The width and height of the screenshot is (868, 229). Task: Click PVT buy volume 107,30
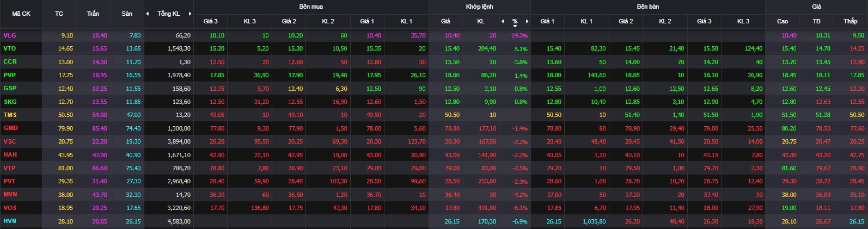(338, 181)
